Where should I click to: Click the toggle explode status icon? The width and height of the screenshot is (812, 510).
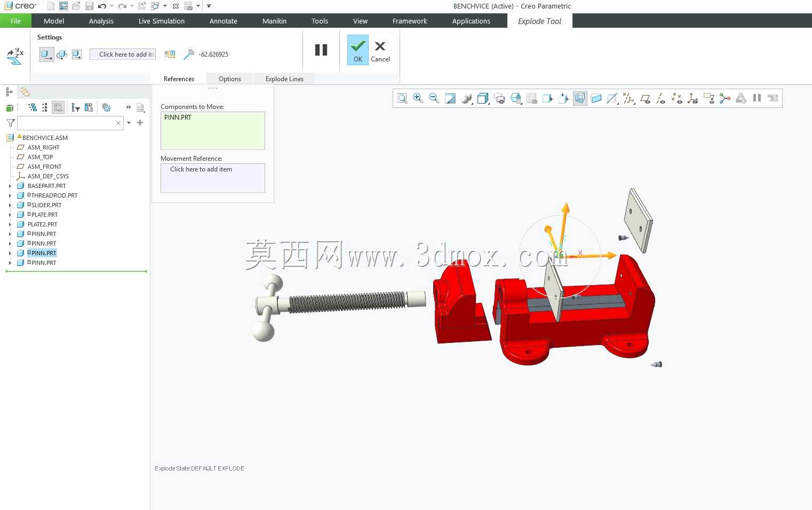[170, 54]
